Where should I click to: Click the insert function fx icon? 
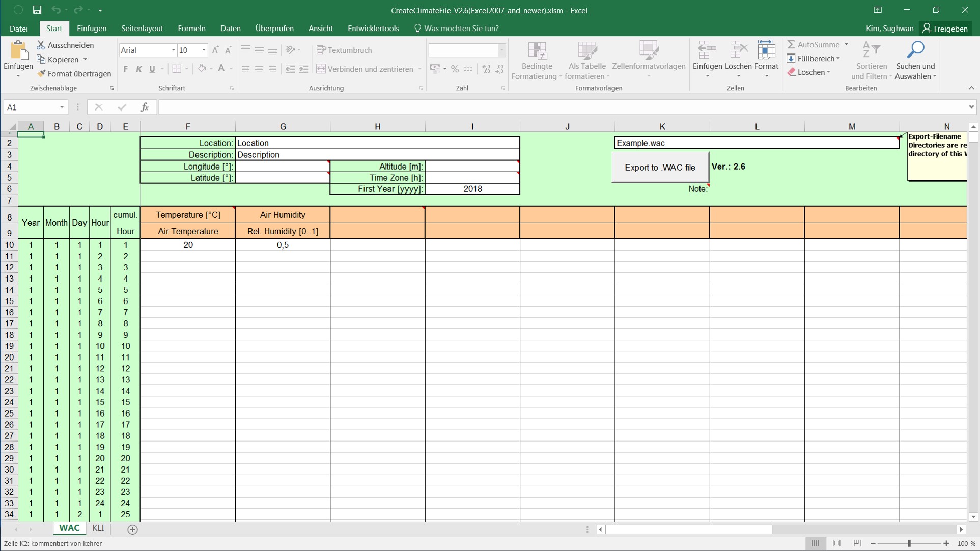pos(145,107)
